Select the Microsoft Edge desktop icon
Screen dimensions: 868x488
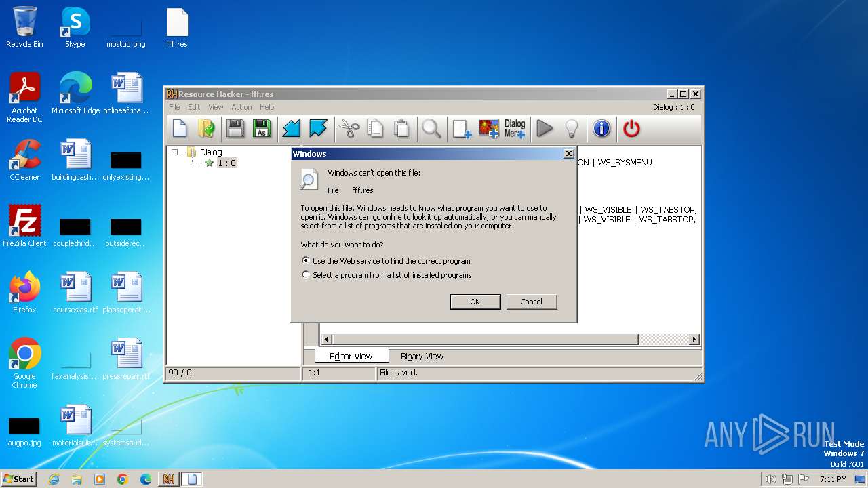point(75,94)
